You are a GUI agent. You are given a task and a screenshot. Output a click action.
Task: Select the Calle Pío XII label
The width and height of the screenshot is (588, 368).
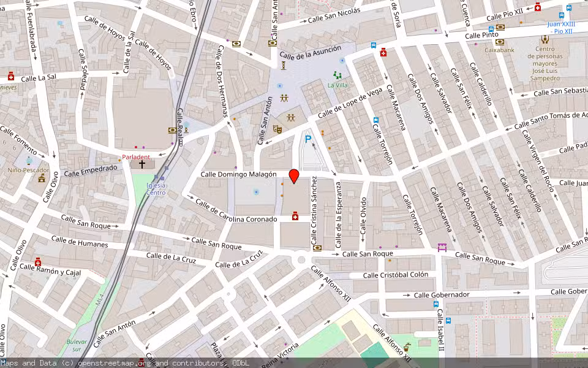pyautogui.click(x=505, y=15)
